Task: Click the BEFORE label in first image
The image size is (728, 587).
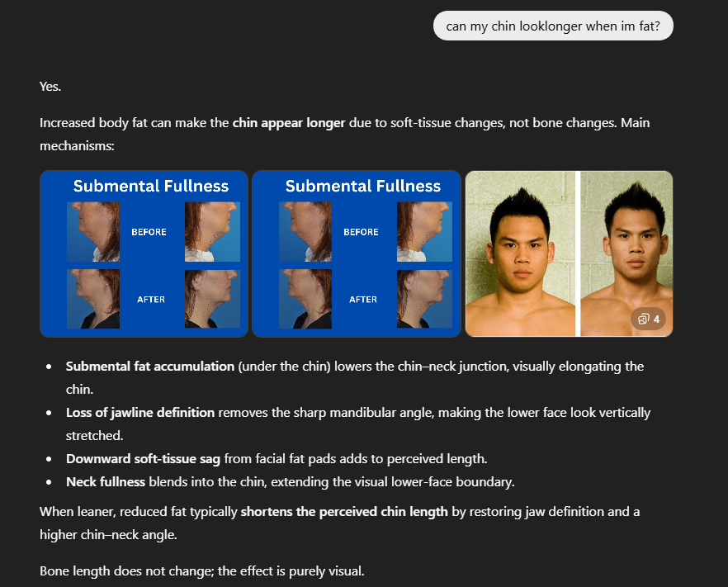Action: coord(149,232)
